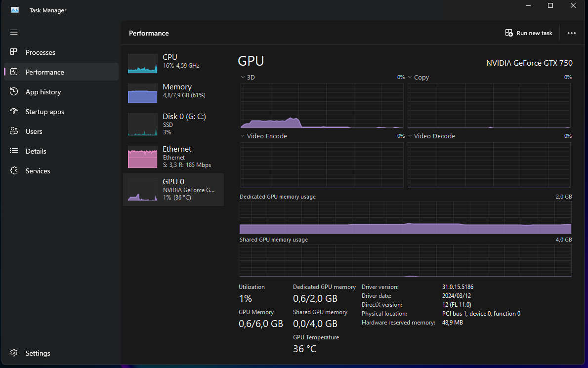Click the navigation hamburger menu
Screen dimensions: 588x368
click(14, 32)
